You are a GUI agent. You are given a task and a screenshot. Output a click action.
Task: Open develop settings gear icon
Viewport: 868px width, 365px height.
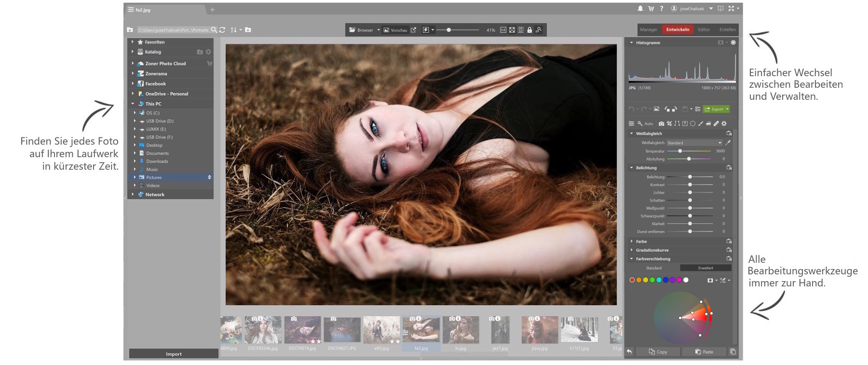[724, 123]
